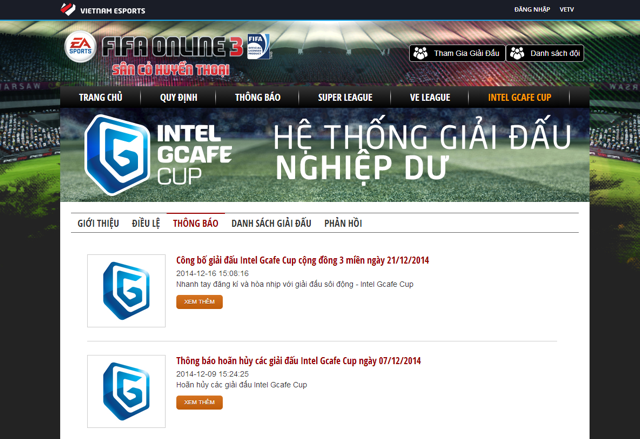The height and width of the screenshot is (439, 640).
Task: Click Xem Thêm under the 07/12/2014 cancellation notice
Action: click(x=199, y=402)
